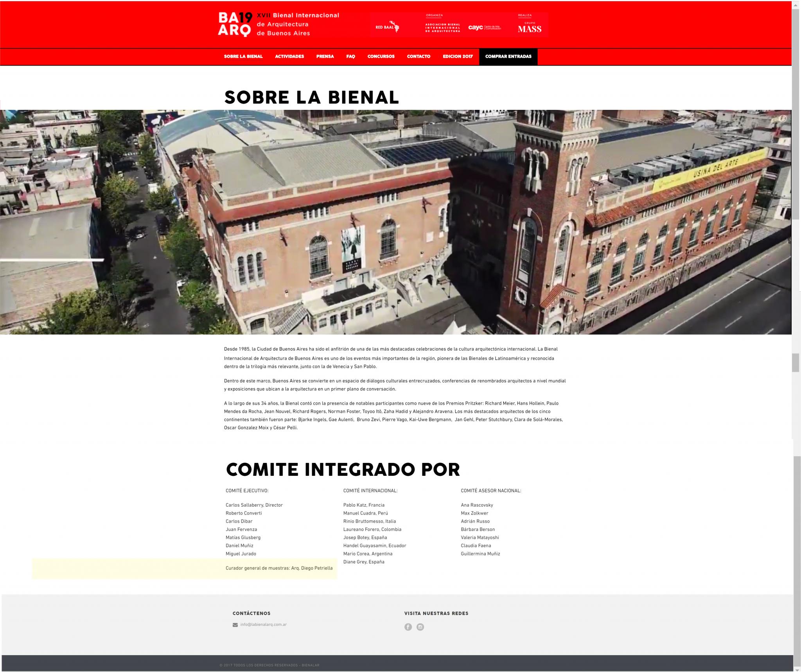
Task: Navigate to CONCURSOS
Action: 381,57
